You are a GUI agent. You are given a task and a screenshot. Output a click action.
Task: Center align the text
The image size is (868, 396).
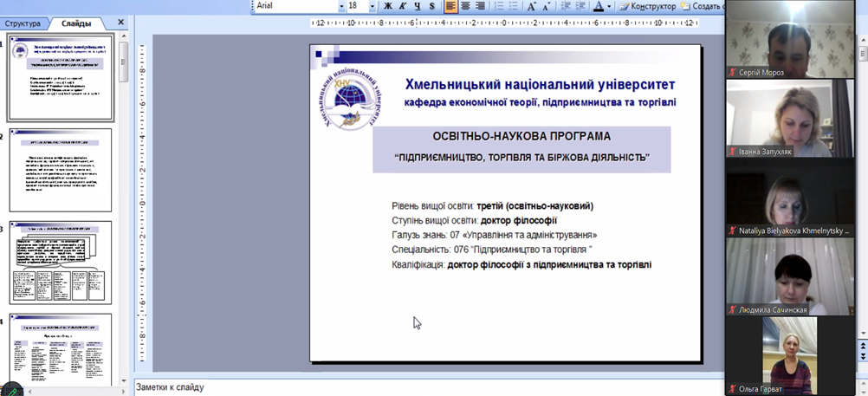click(x=465, y=6)
